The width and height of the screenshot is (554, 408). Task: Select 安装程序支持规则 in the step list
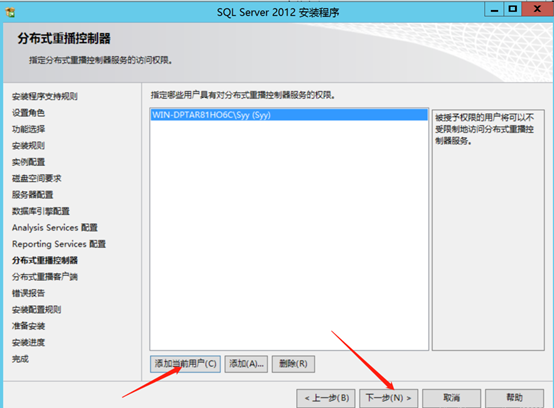45,96
